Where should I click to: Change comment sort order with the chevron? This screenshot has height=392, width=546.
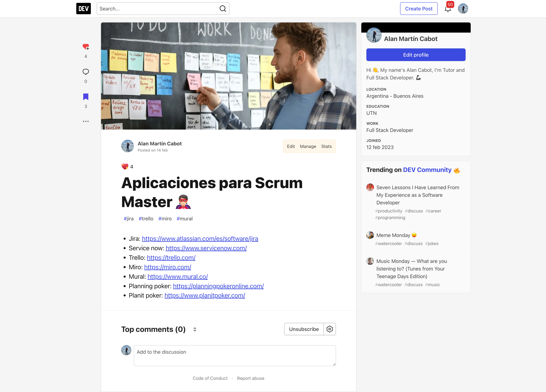tap(195, 329)
